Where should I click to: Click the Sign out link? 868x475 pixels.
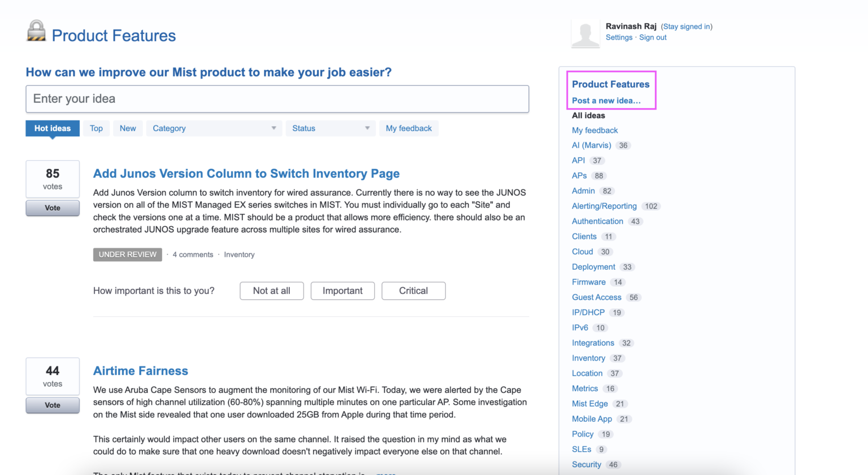[653, 37]
